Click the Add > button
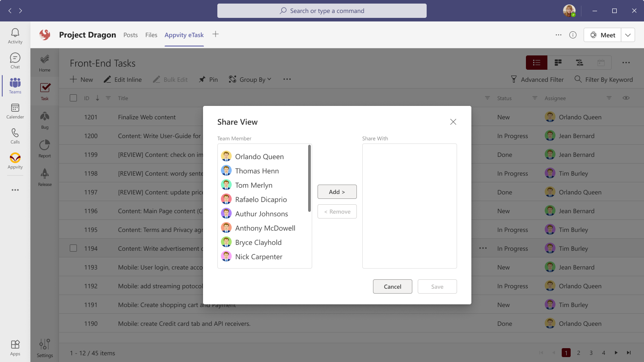The image size is (644, 362). 337,192
